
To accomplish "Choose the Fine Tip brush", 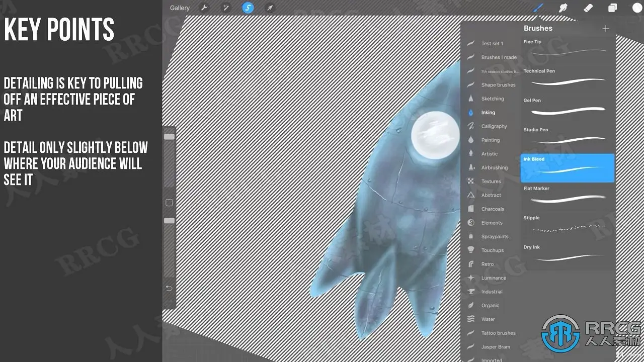I will [568, 50].
